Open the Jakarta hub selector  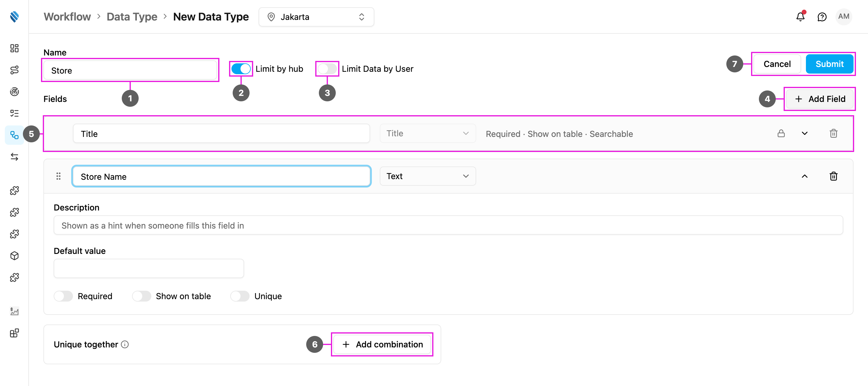pyautogui.click(x=316, y=17)
